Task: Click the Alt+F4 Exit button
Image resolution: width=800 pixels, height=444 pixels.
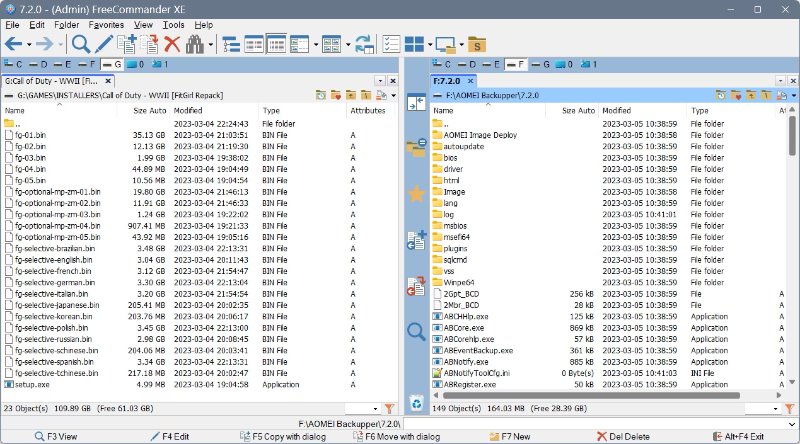Action: pyautogui.click(x=738, y=436)
